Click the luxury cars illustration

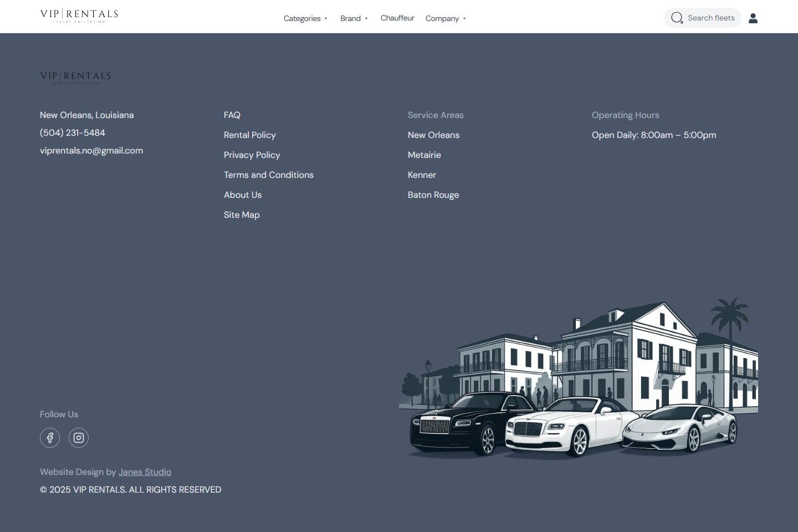[x=579, y=378]
